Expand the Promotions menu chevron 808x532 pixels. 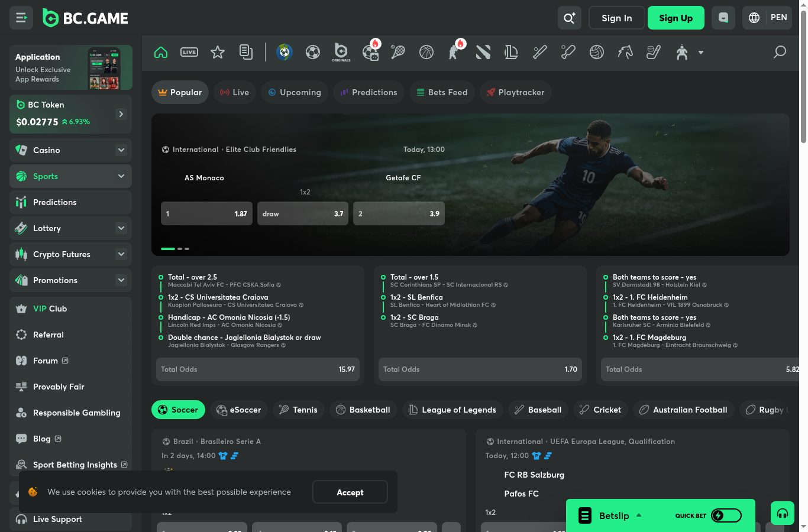(121, 280)
